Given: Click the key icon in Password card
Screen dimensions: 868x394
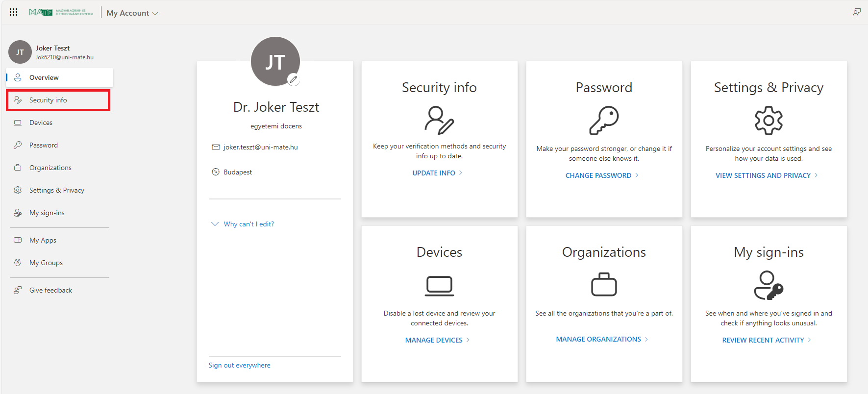Looking at the screenshot, I should [604, 121].
